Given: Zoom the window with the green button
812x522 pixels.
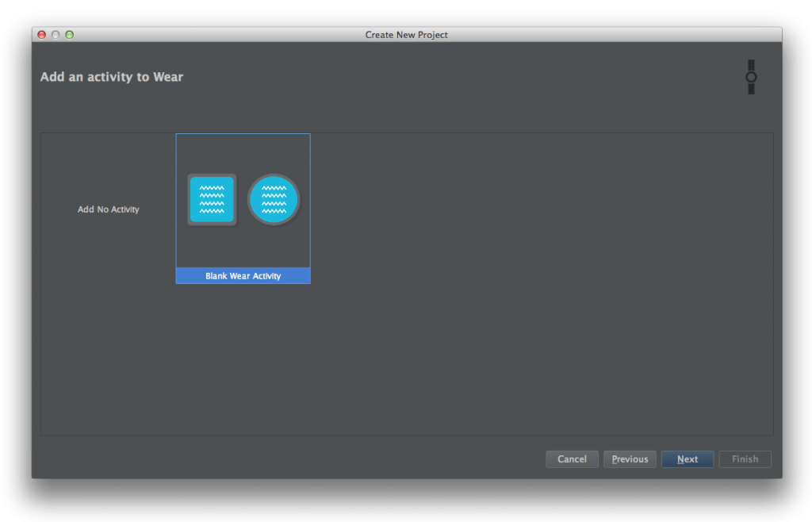Looking at the screenshot, I should [x=69, y=35].
